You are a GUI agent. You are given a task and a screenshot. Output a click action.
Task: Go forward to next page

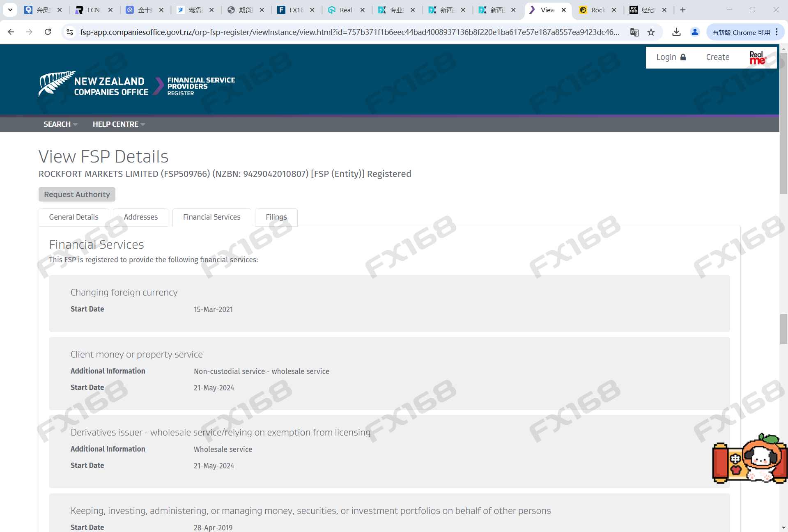pos(29,32)
